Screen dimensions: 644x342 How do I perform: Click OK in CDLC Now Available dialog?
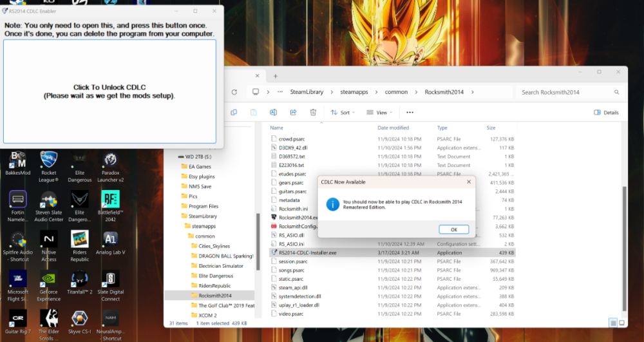pyautogui.click(x=453, y=229)
